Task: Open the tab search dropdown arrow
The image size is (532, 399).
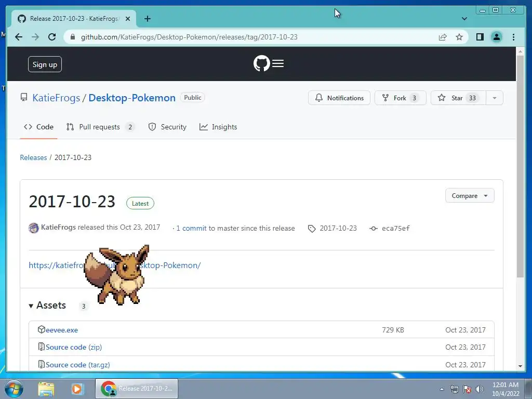Action: coord(464,19)
